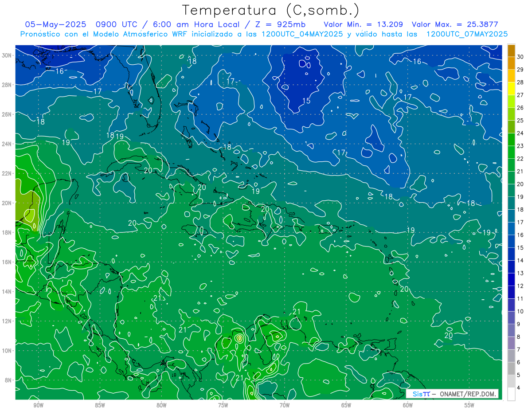Image resolution: width=532 pixels, height=411 pixels.
Task: Pick the orange colorbar swatch between 29 and 30
Action: tap(511, 63)
